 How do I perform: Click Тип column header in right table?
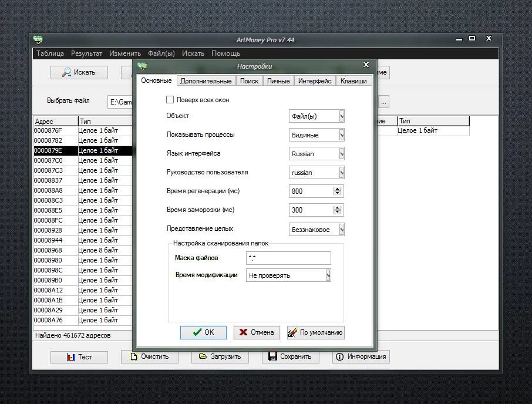pyautogui.click(x=433, y=121)
